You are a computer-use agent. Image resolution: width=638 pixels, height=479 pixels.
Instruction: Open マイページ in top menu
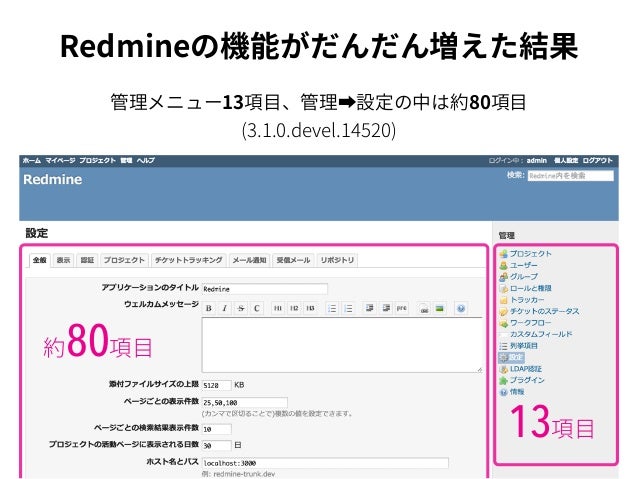point(60,160)
